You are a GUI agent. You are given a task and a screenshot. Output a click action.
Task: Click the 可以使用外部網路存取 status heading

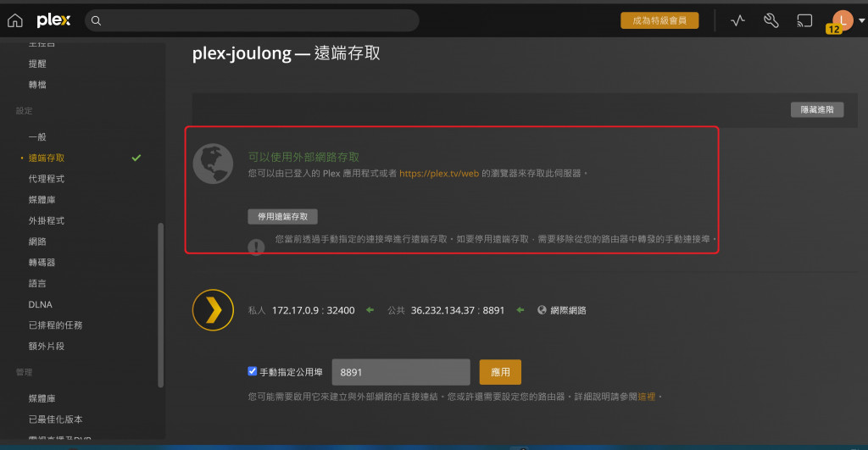[303, 157]
